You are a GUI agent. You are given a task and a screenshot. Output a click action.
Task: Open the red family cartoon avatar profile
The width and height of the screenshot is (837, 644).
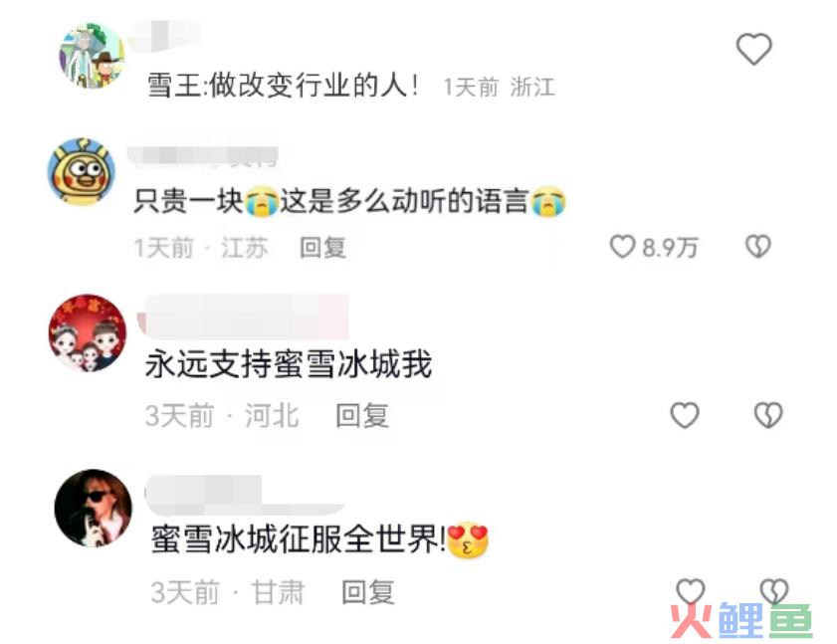click(87, 332)
